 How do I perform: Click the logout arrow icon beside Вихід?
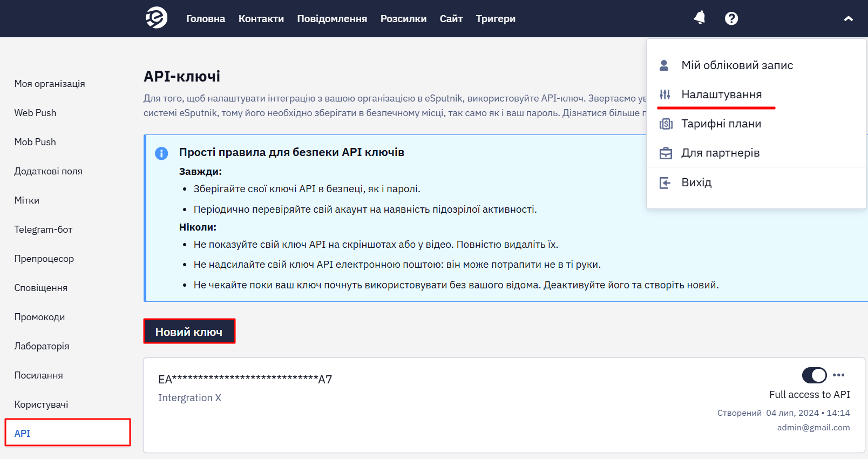click(x=665, y=183)
